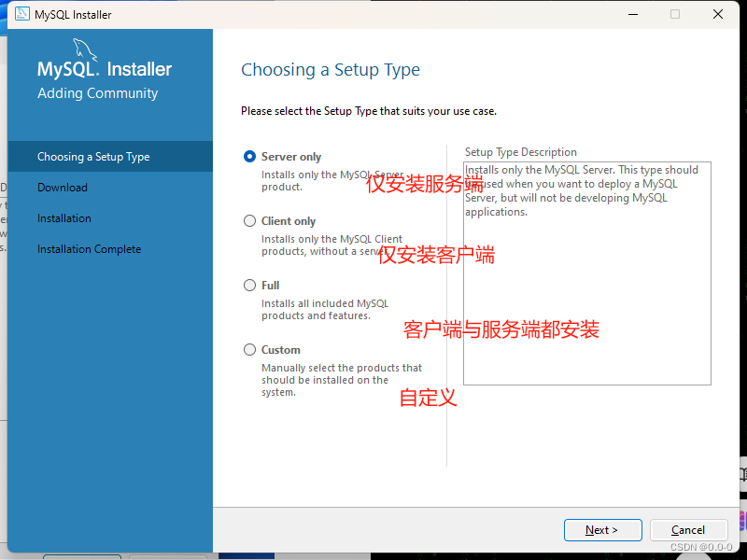Viewport: 747px width, 560px height.
Task: Click 'Manually select the products' description
Action: point(342,380)
